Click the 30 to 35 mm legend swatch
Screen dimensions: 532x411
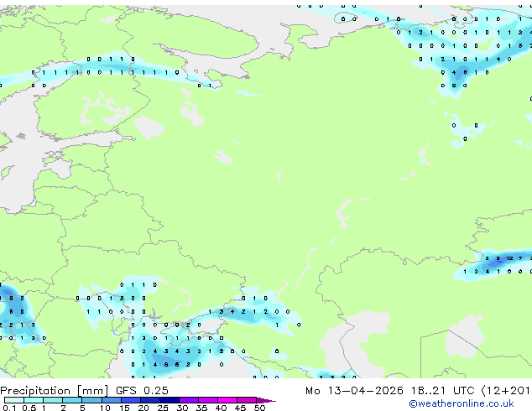click(x=189, y=400)
